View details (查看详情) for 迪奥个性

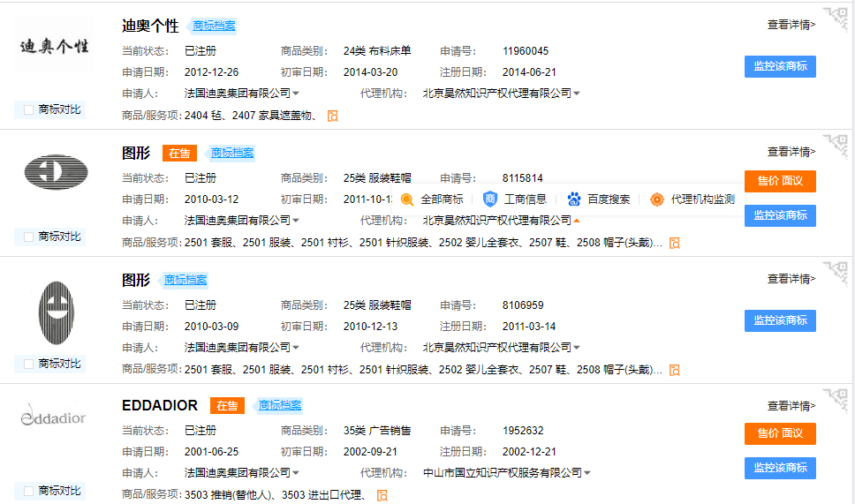tap(791, 25)
